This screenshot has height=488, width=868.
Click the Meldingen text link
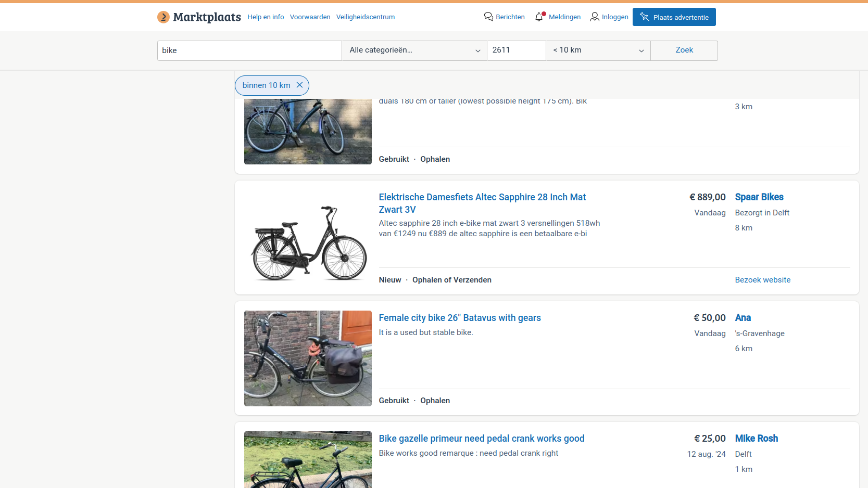pos(564,17)
